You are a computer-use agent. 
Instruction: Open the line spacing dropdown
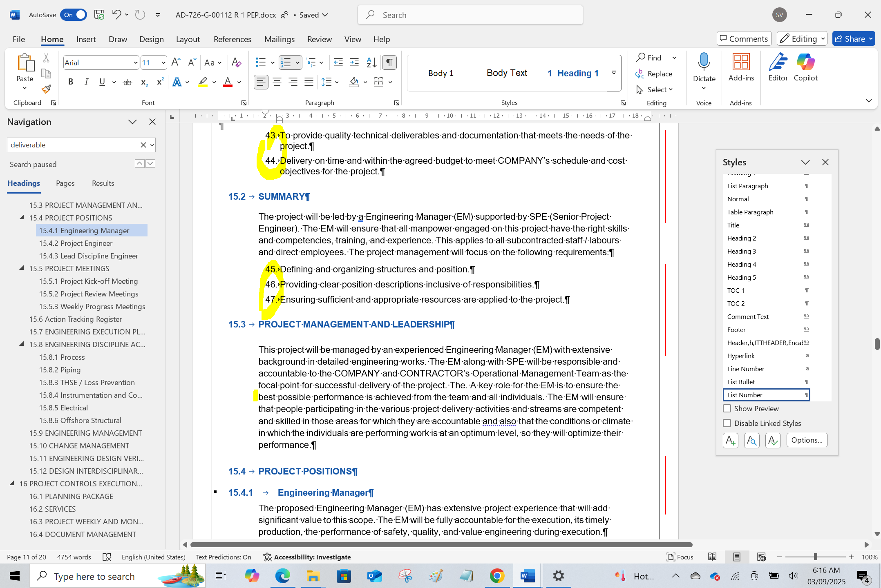336,82
